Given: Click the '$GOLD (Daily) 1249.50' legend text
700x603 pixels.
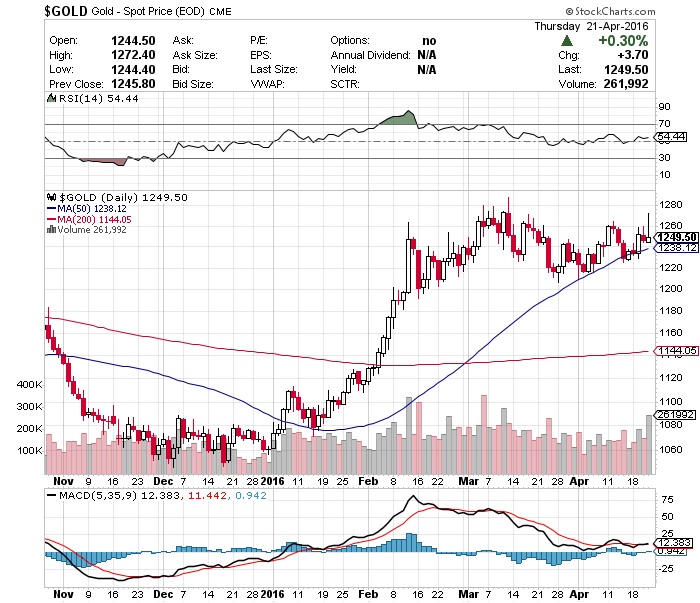Looking at the screenshot, I should (124, 197).
